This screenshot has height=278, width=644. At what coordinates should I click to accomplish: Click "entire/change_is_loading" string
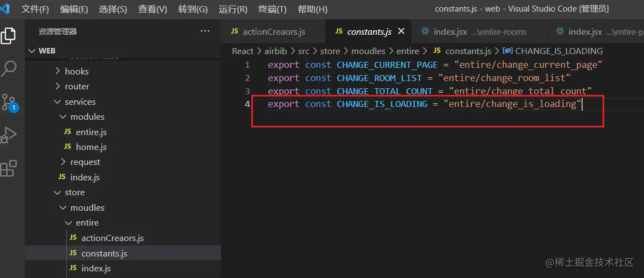513,104
